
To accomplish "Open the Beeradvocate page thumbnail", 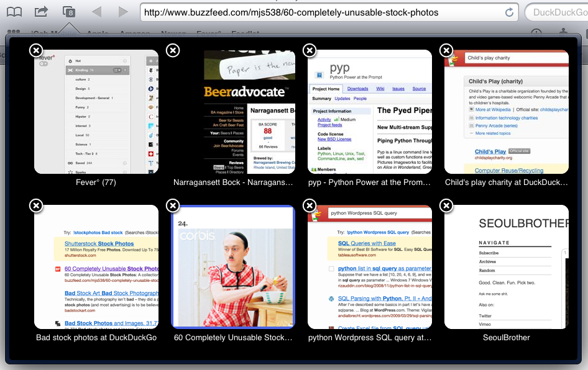I will click(233, 112).
